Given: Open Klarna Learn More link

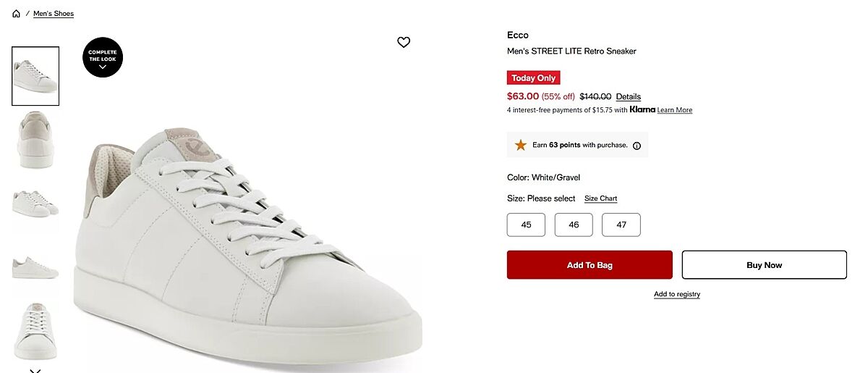Looking at the screenshot, I should (x=674, y=110).
